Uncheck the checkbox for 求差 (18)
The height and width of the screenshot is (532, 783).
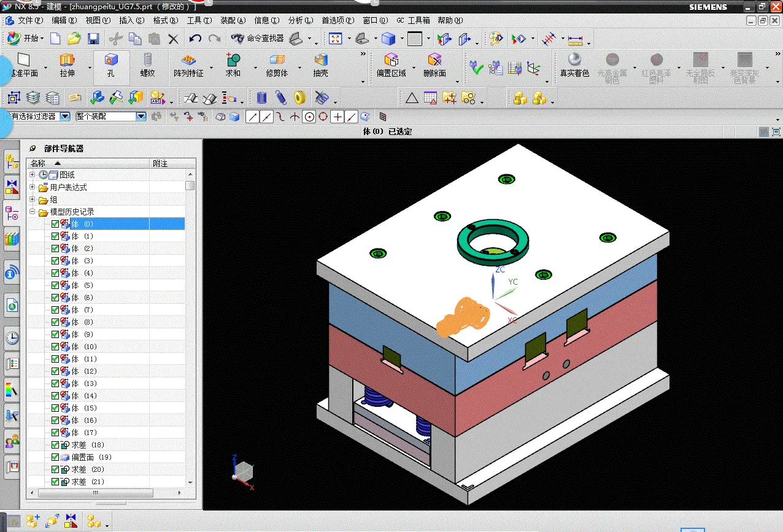click(55, 445)
